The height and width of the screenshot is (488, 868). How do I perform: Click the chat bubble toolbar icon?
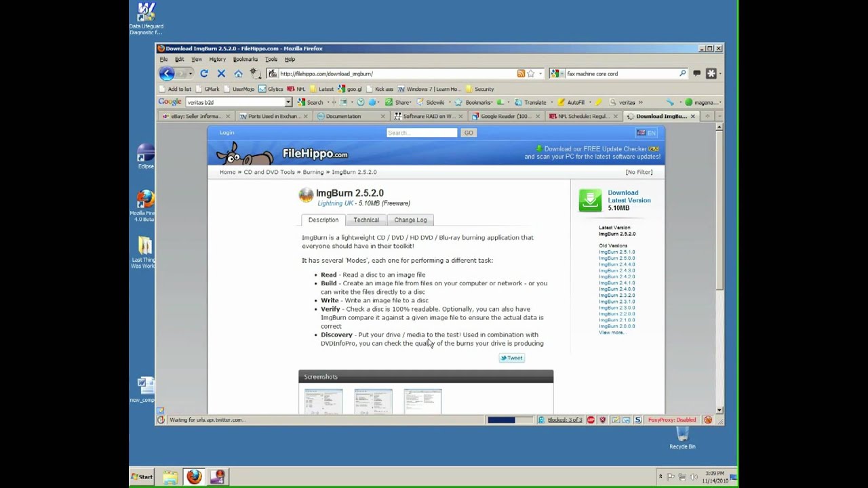coord(696,73)
